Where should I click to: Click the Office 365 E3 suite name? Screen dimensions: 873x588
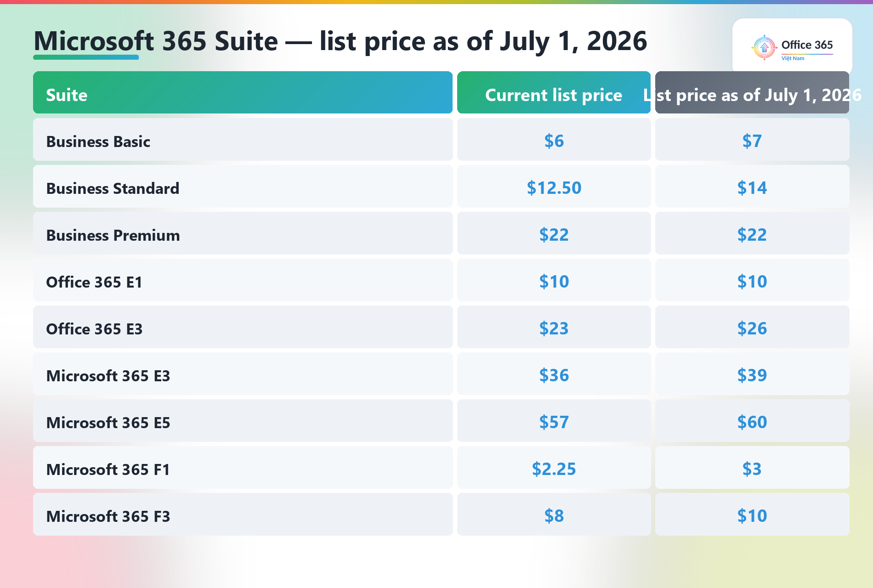(94, 329)
